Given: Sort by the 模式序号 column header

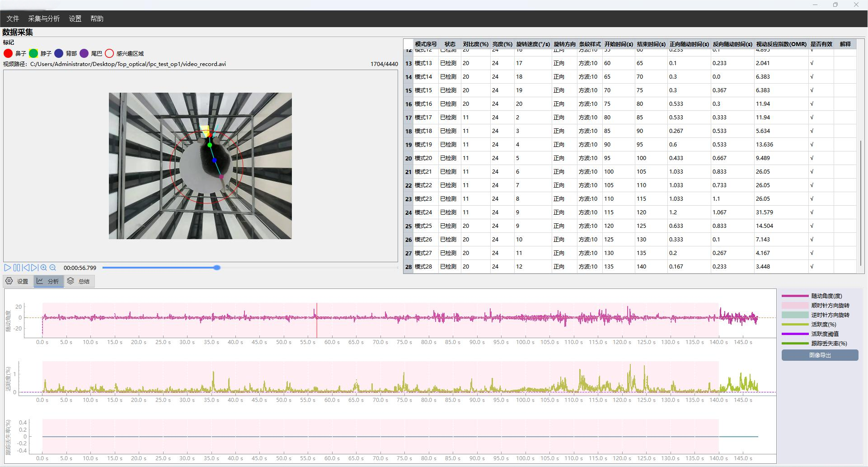Looking at the screenshot, I should coord(426,44).
